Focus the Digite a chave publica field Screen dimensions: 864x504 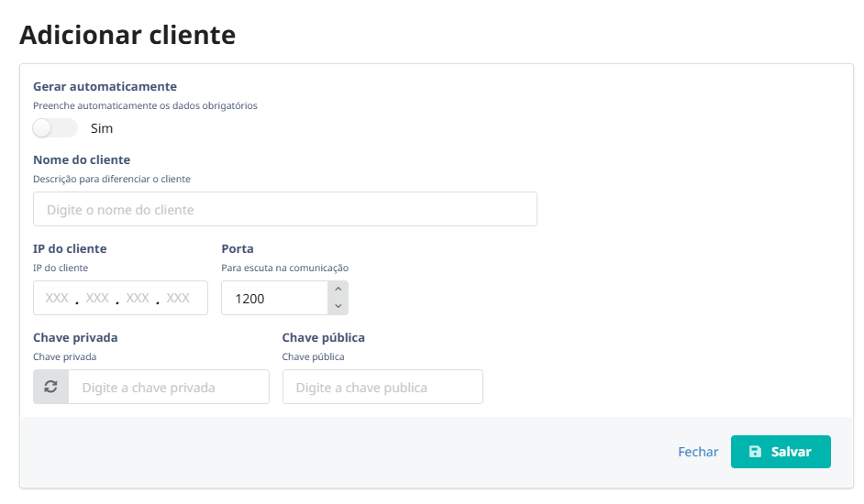tap(382, 387)
